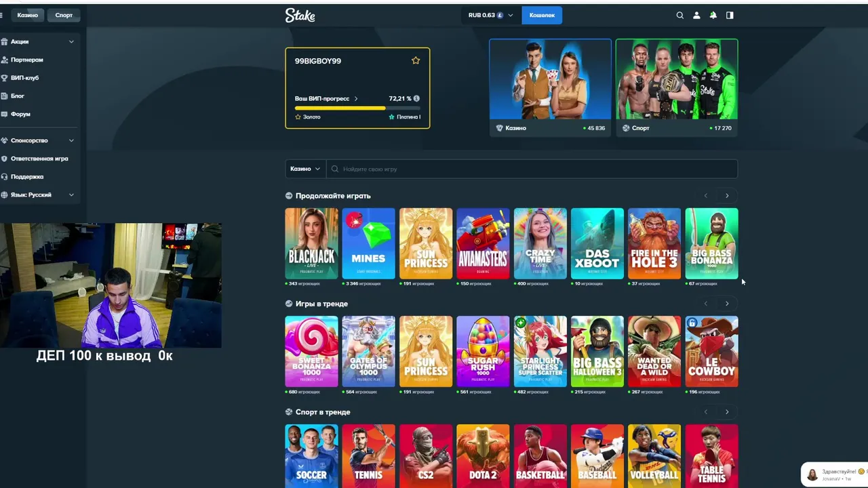868x488 pixels.
Task: Open the Mines game thumbnail
Action: pos(368,243)
